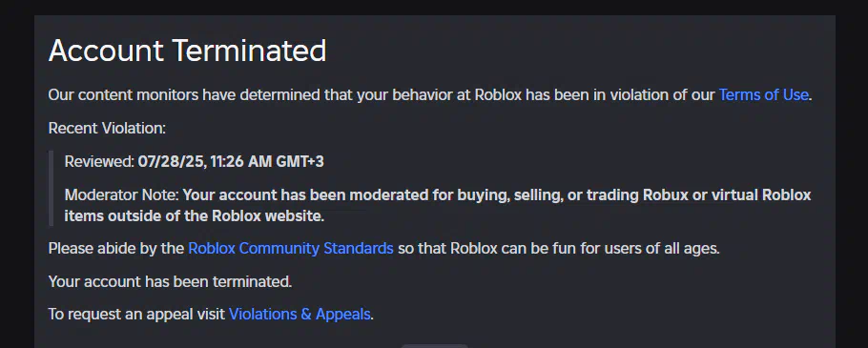Open the Terms of Use link
Image resolution: width=868 pixels, height=348 pixels.
pyautogui.click(x=763, y=95)
